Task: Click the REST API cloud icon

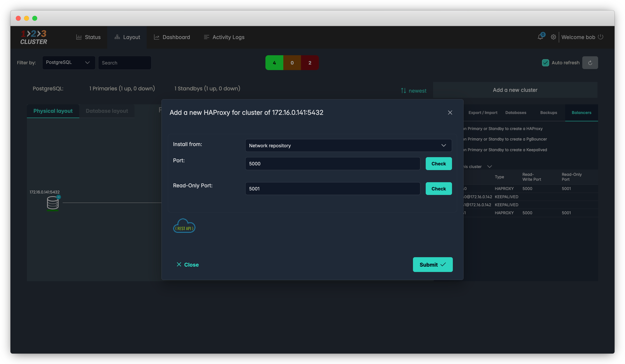Action: pos(184,226)
